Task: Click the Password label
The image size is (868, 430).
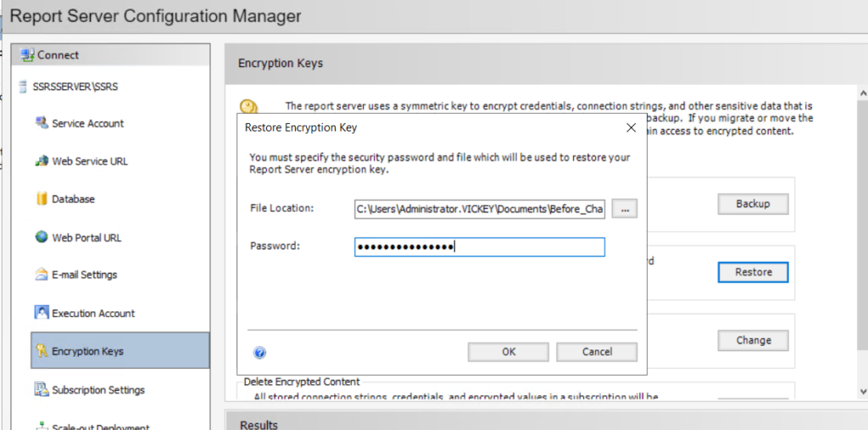Action: tap(275, 245)
